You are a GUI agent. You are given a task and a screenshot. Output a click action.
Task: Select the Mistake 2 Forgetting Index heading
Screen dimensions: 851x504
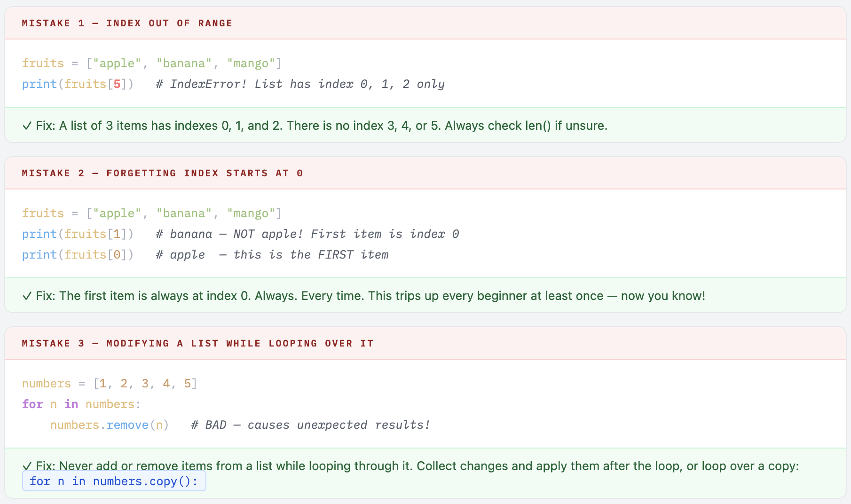(162, 173)
